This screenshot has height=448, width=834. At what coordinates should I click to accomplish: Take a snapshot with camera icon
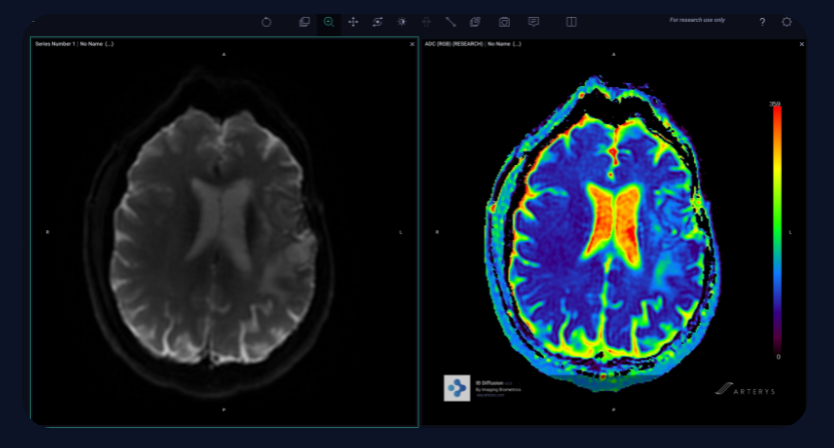(x=504, y=22)
